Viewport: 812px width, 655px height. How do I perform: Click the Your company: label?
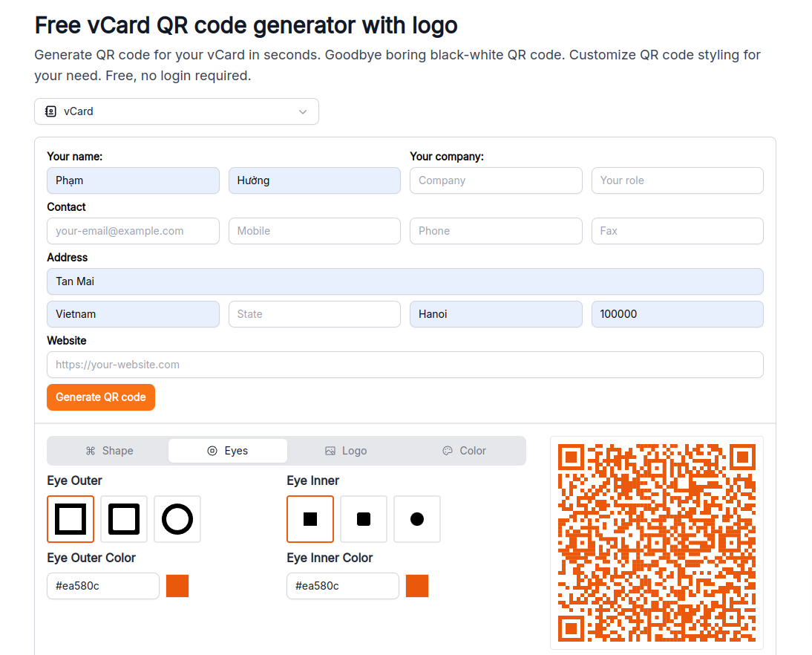tap(447, 157)
